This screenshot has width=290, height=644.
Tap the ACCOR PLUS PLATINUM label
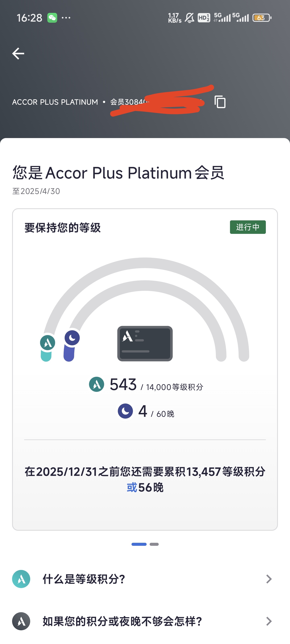(x=55, y=102)
